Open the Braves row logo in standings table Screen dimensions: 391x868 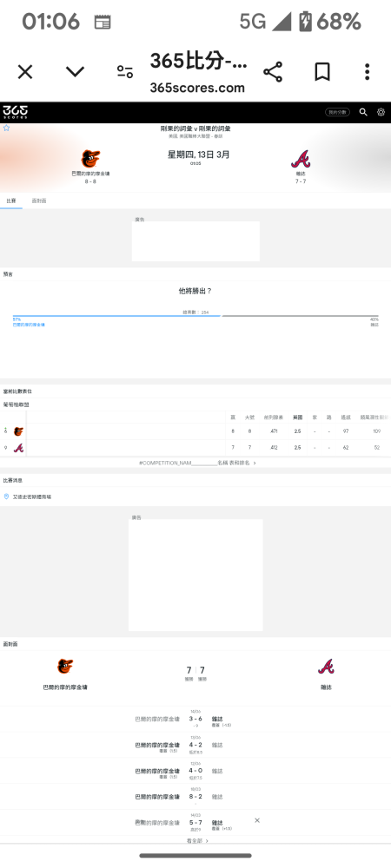pos(18,447)
